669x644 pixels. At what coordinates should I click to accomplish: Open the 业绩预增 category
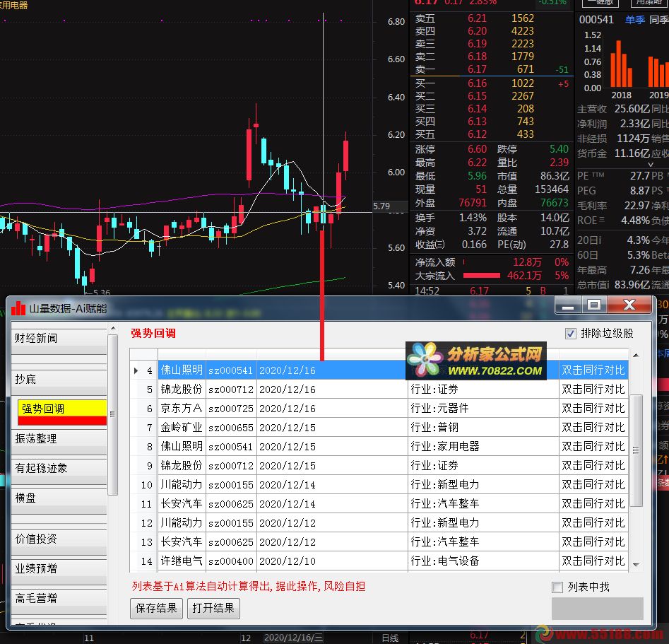tap(59, 571)
